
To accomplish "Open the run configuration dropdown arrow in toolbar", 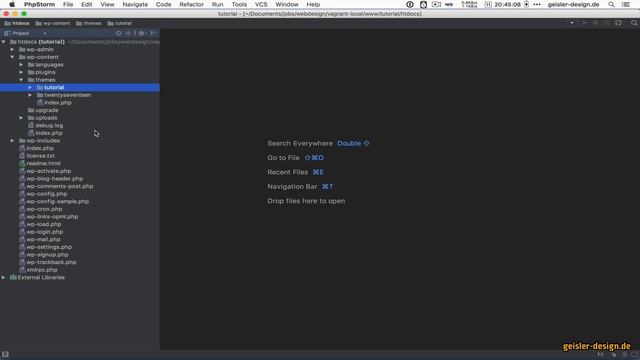I will (572, 23).
